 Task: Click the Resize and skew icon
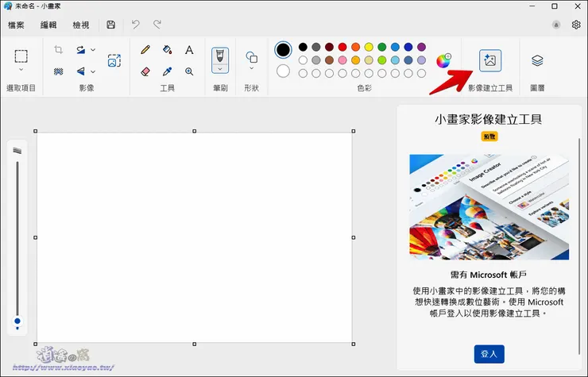(114, 60)
